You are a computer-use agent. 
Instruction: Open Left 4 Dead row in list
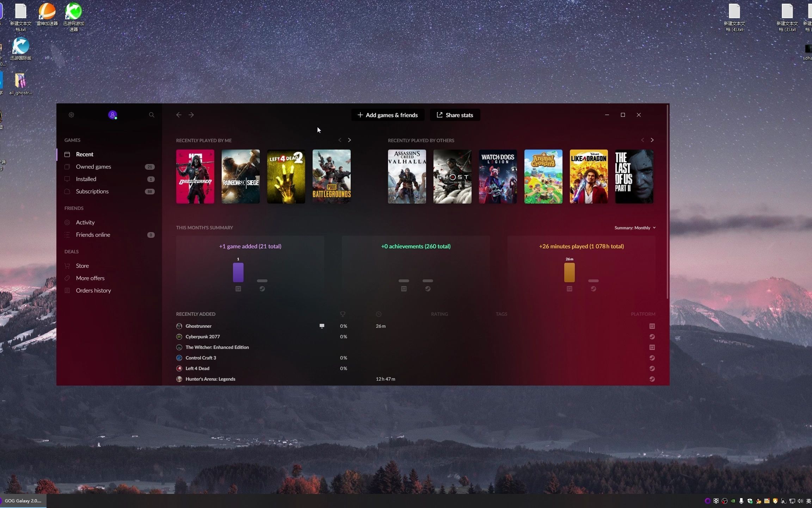pos(416,368)
